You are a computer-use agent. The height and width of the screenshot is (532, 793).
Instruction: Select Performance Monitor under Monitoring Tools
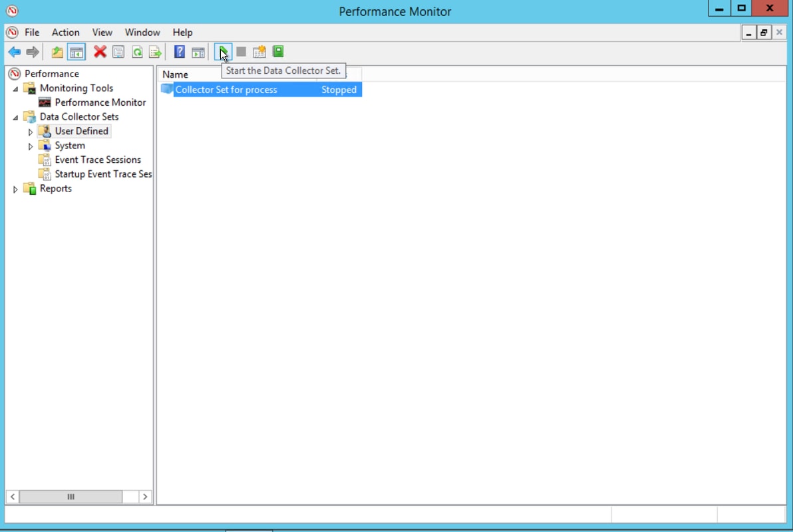[100, 102]
